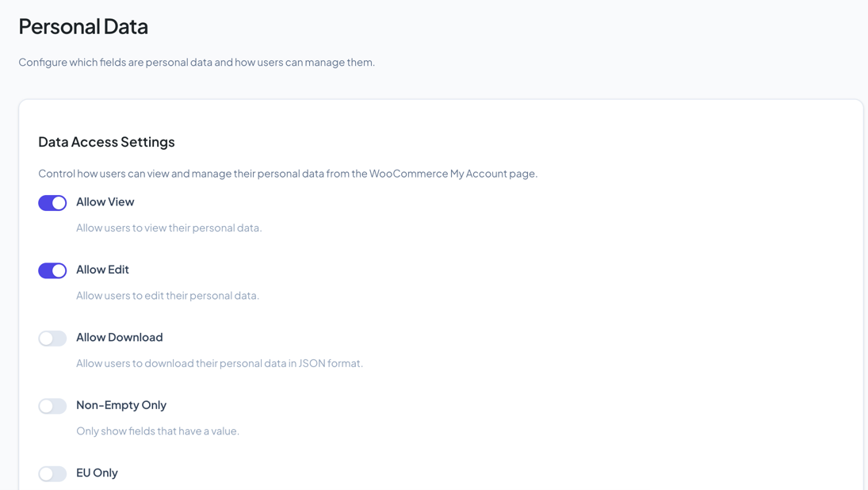Screen dimensions: 868x490
Task: Click the WooCommerce My Account description line
Action: [x=289, y=173]
